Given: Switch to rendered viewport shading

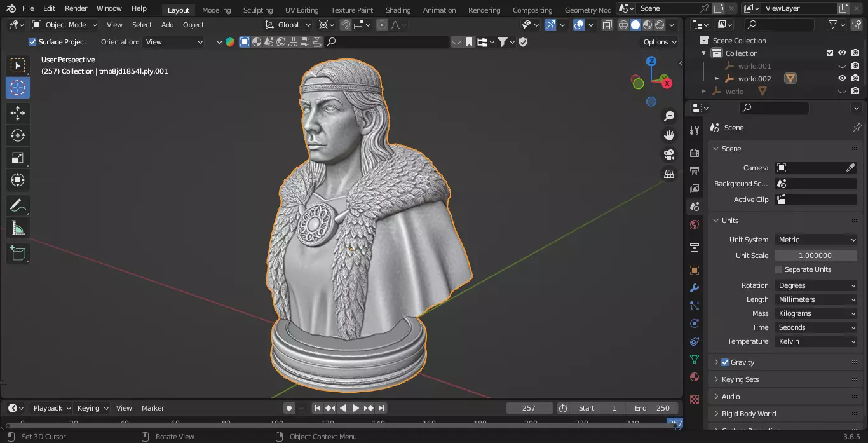Looking at the screenshot, I should coord(660,25).
